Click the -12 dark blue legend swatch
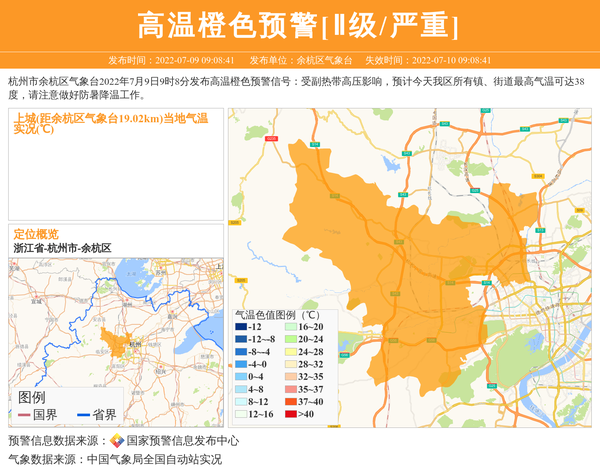 coord(241,327)
